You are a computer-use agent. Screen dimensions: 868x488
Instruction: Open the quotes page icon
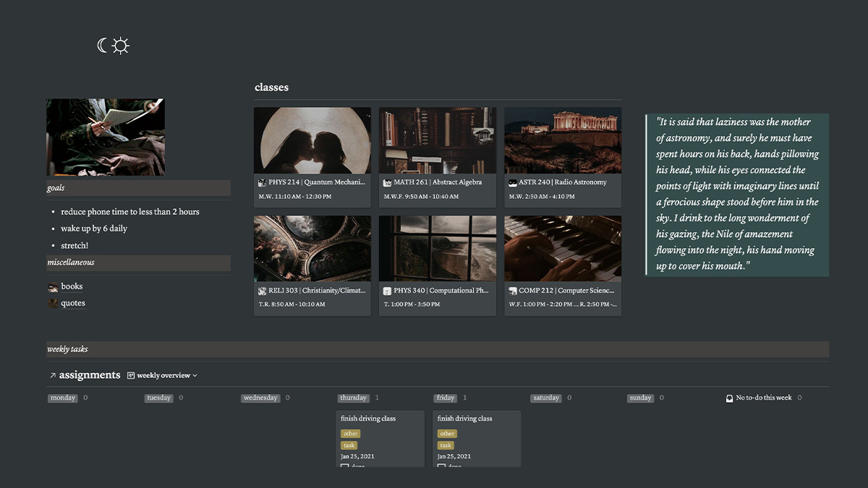[x=53, y=304]
